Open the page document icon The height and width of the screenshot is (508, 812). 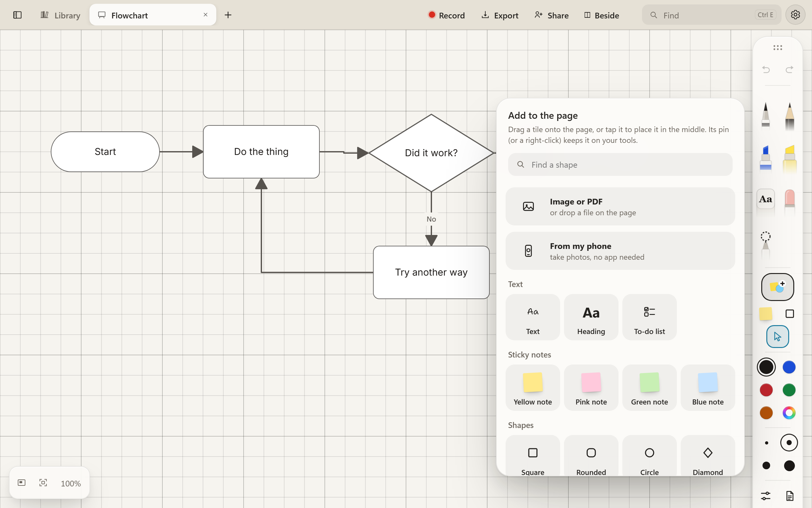coord(789,496)
